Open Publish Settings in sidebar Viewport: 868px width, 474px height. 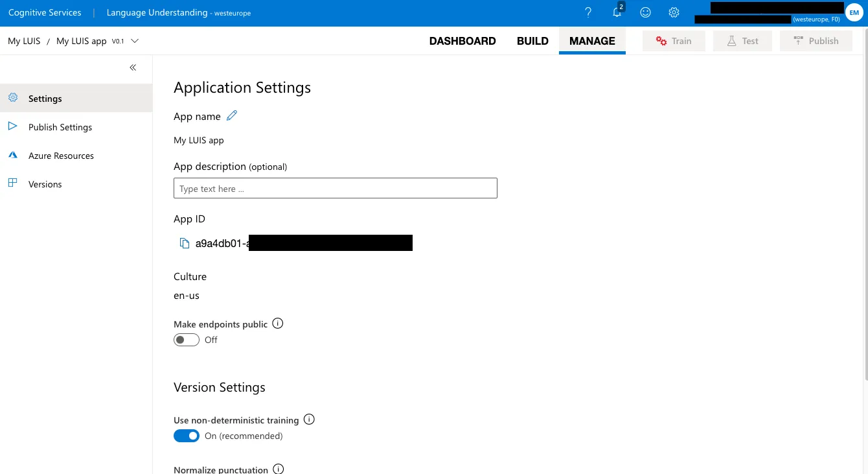[76, 127]
